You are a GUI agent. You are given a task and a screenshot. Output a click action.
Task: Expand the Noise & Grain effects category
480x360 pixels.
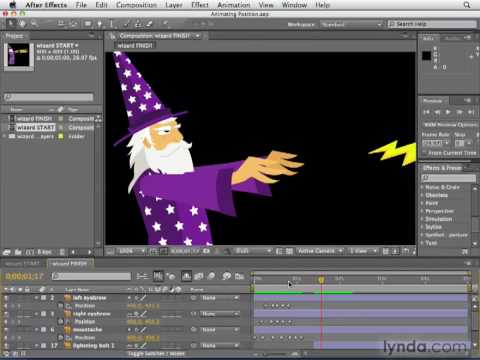coord(423,188)
